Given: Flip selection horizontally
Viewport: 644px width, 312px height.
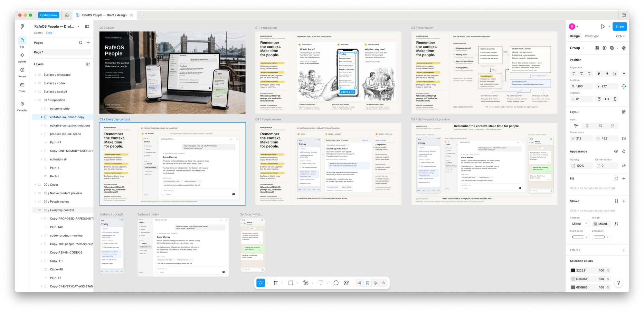Looking at the screenshot, I should click(607, 99).
